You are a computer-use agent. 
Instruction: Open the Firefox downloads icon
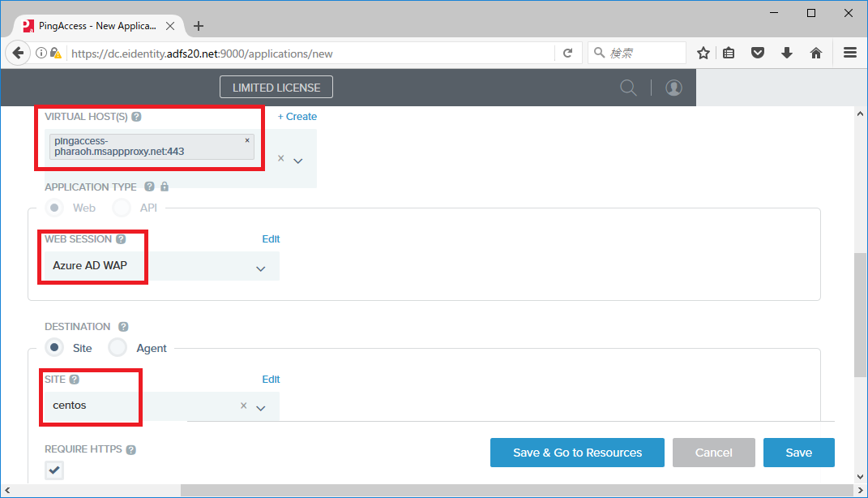(x=786, y=52)
